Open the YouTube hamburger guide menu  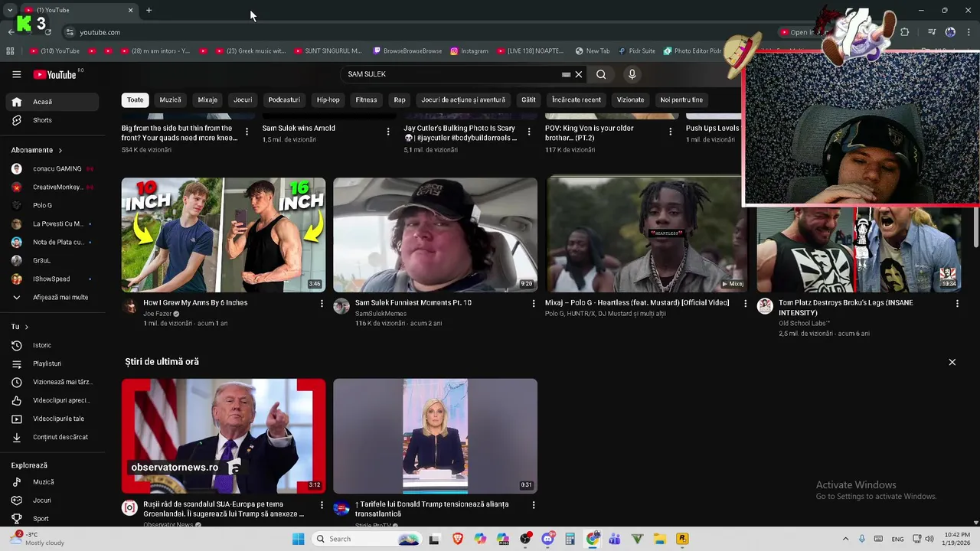click(16, 74)
